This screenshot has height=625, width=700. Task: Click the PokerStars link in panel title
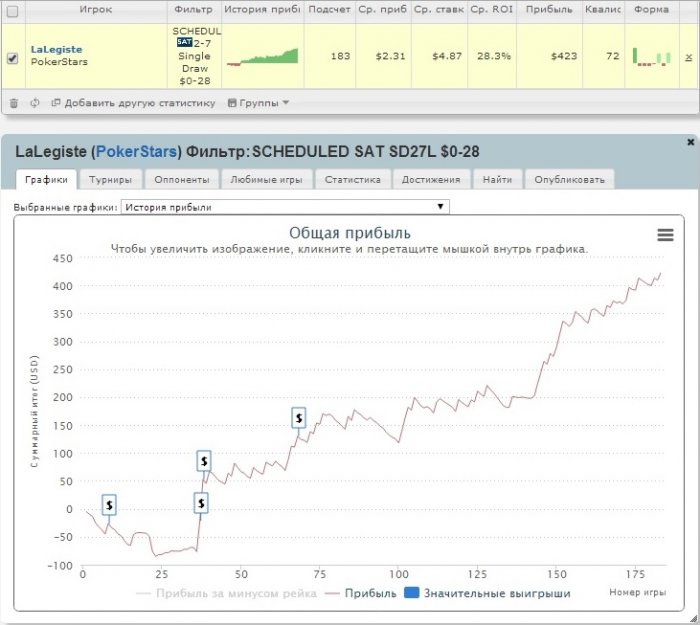pos(137,151)
